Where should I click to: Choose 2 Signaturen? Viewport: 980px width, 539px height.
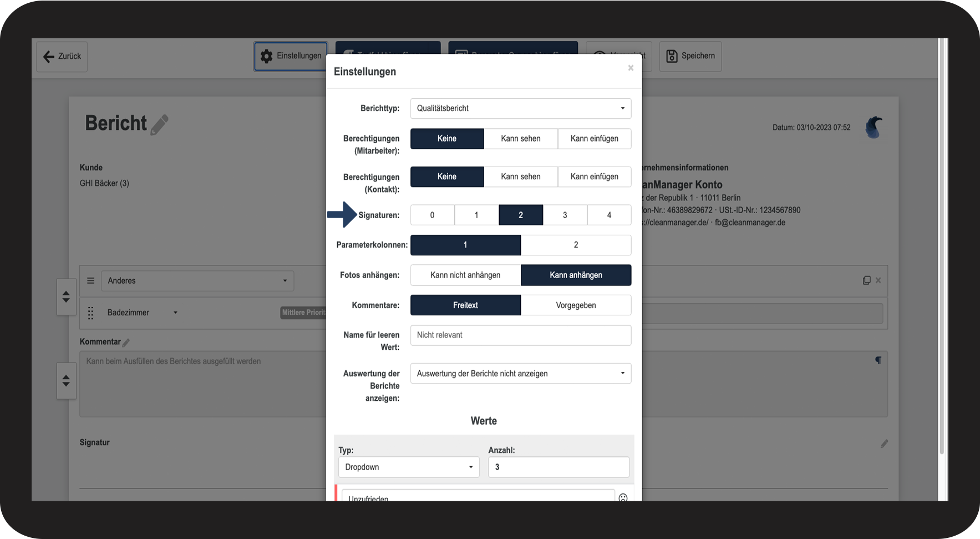click(521, 215)
